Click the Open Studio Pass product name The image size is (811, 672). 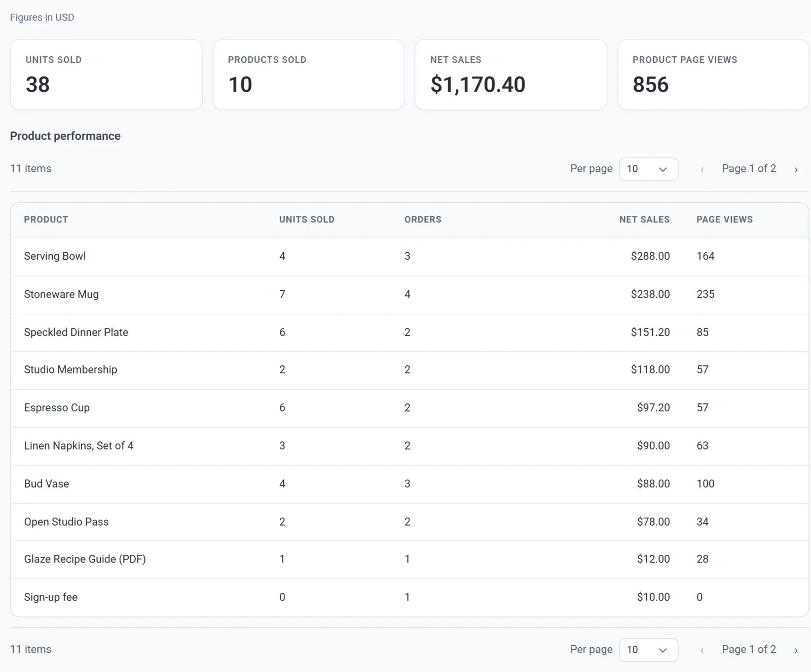click(x=66, y=522)
